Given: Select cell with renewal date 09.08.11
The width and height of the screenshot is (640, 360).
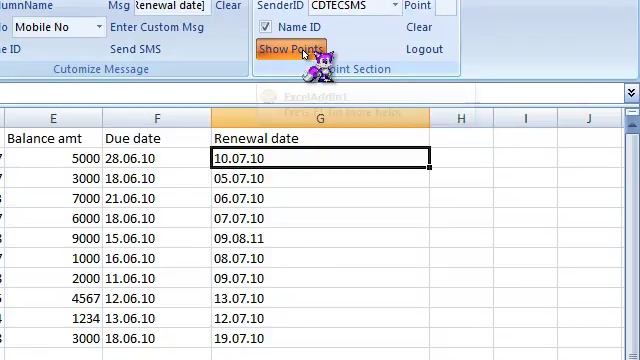Looking at the screenshot, I should click(320, 238).
